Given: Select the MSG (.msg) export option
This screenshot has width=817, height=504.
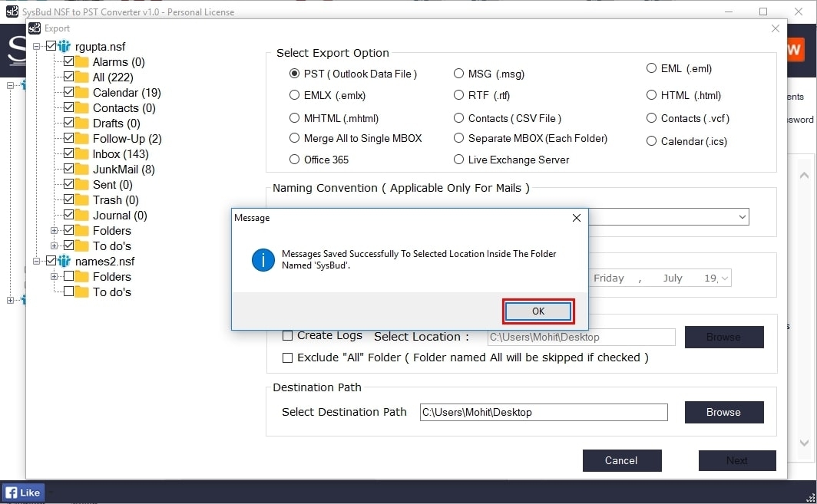Looking at the screenshot, I should tap(458, 74).
